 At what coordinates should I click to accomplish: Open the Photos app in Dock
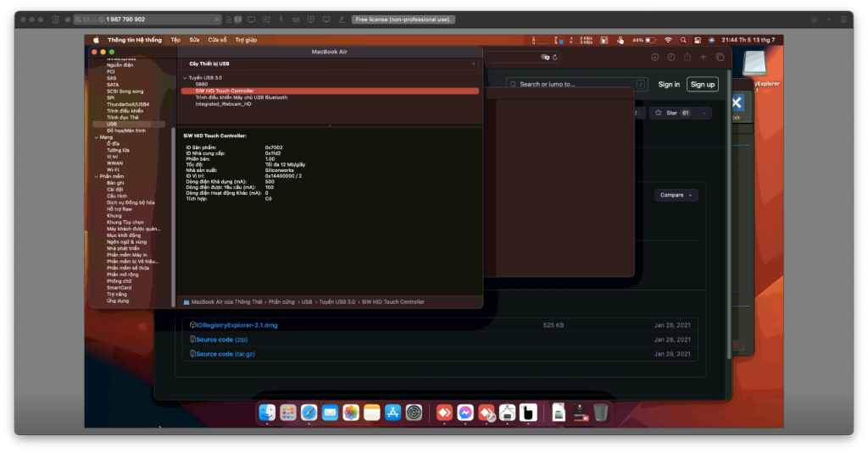coord(351,412)
